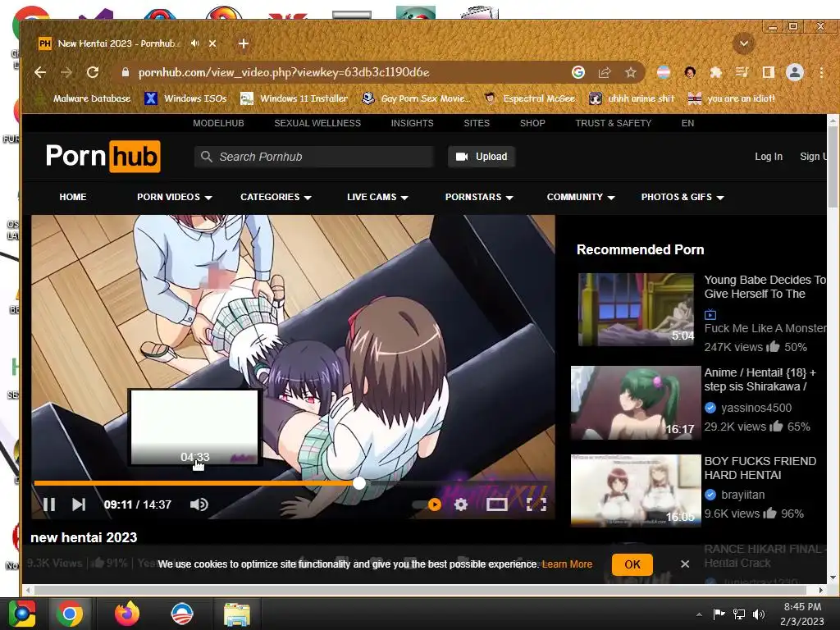Open the player settings gear
This screenshot has width=840, height=630.
click(461, 504)
